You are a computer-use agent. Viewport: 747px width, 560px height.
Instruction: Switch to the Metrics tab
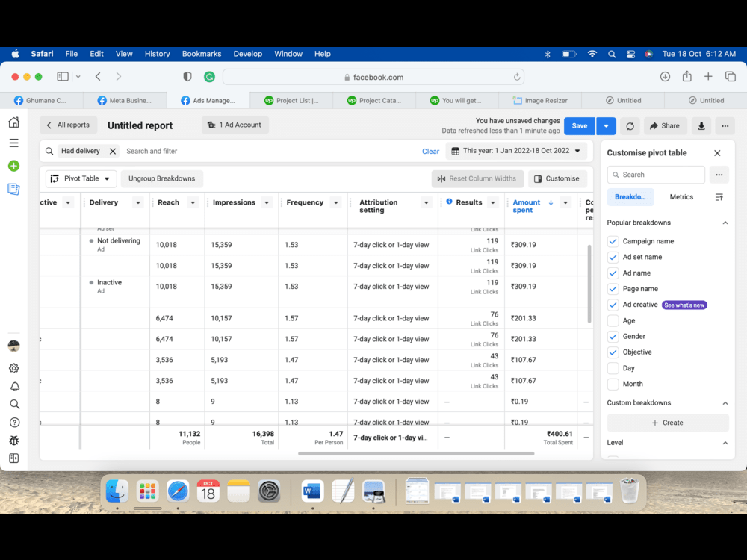point(681,197)
